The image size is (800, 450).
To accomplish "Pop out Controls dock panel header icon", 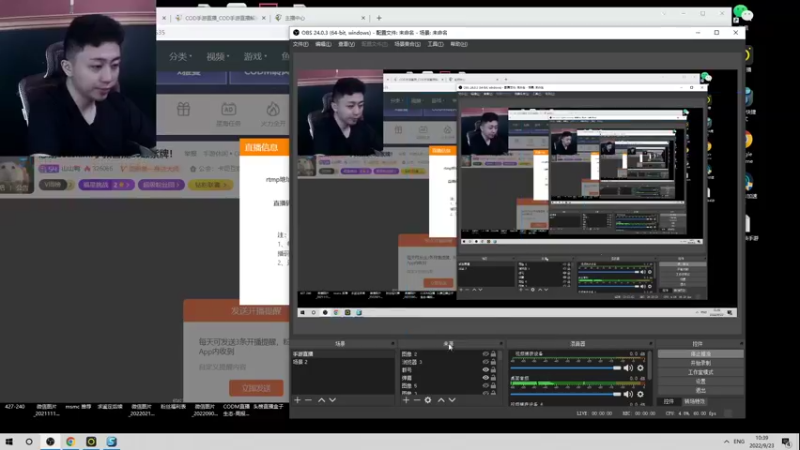I will tap(741, 343).
